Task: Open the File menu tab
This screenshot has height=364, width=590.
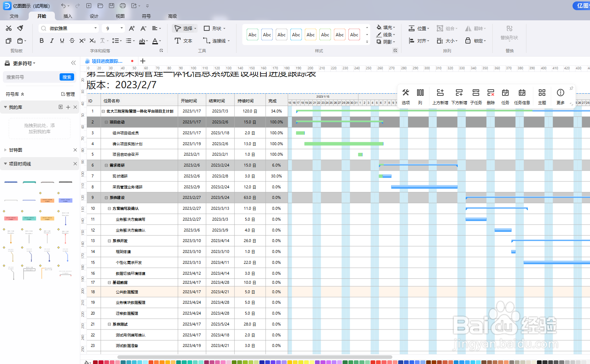Action: coord(14,16)
